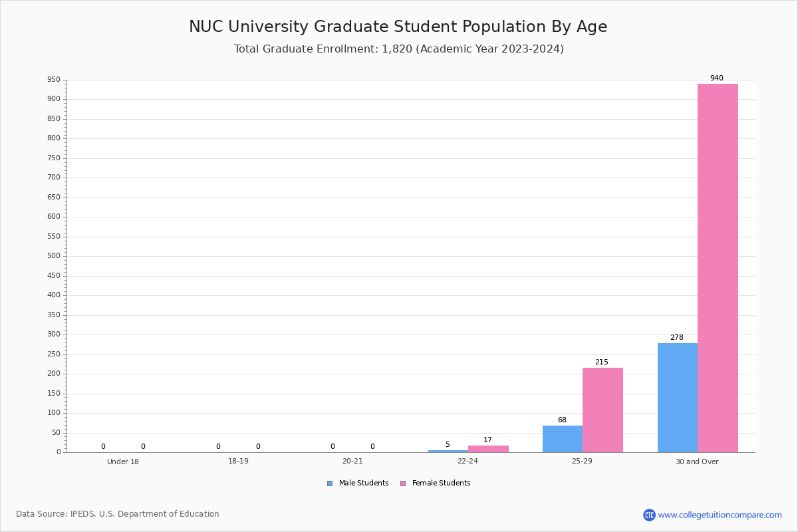This screenshot has width=798, height=532.
Task: Select the 30 and Over female bar
Action: (718, 268)
